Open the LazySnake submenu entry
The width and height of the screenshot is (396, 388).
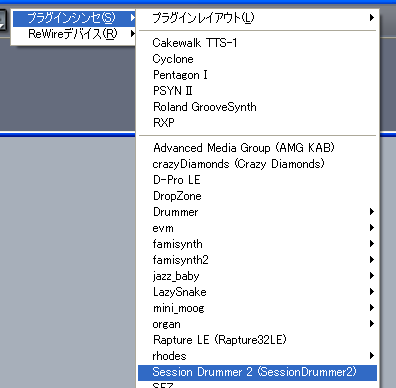(x=257, y=292)
